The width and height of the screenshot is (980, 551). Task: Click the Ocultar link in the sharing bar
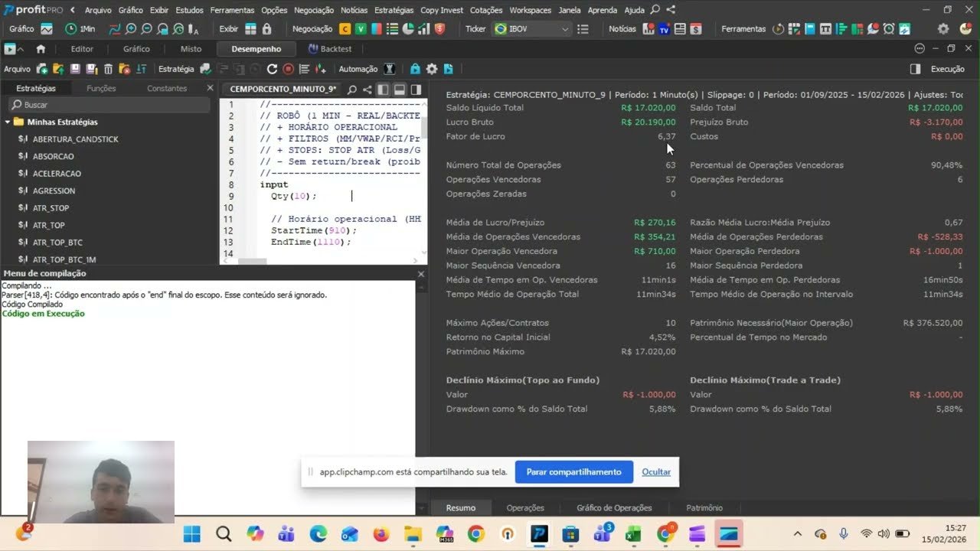tap(656, 472)
